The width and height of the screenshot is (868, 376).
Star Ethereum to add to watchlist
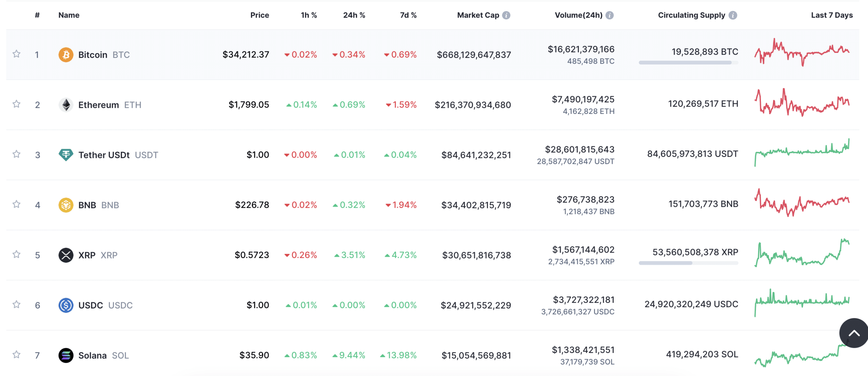pos(16,104)
